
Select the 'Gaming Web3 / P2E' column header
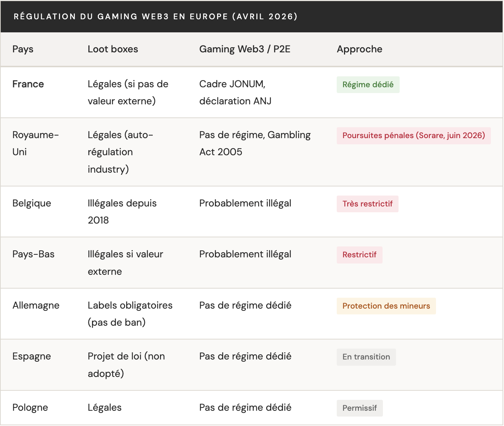click(245, 49)
